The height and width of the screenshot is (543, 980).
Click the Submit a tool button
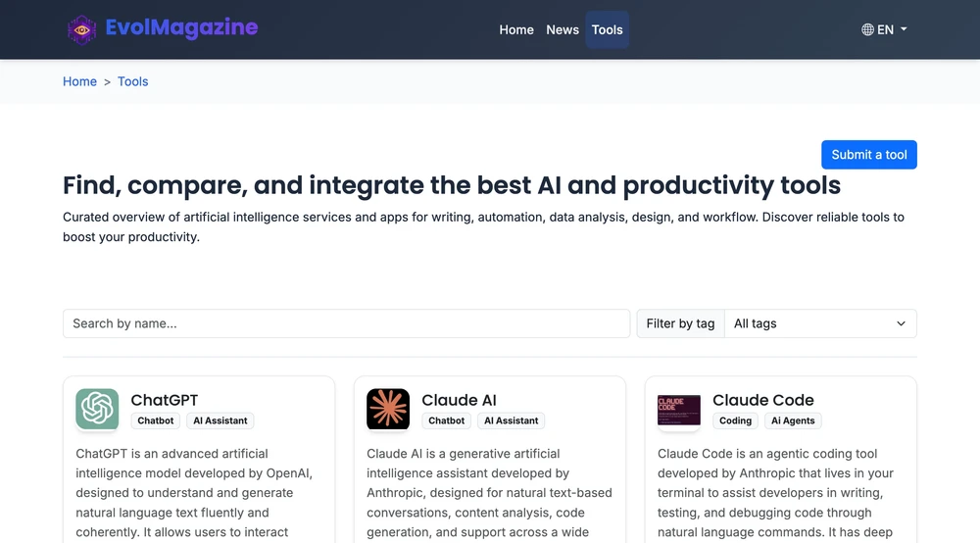click(x=868, y=154)
